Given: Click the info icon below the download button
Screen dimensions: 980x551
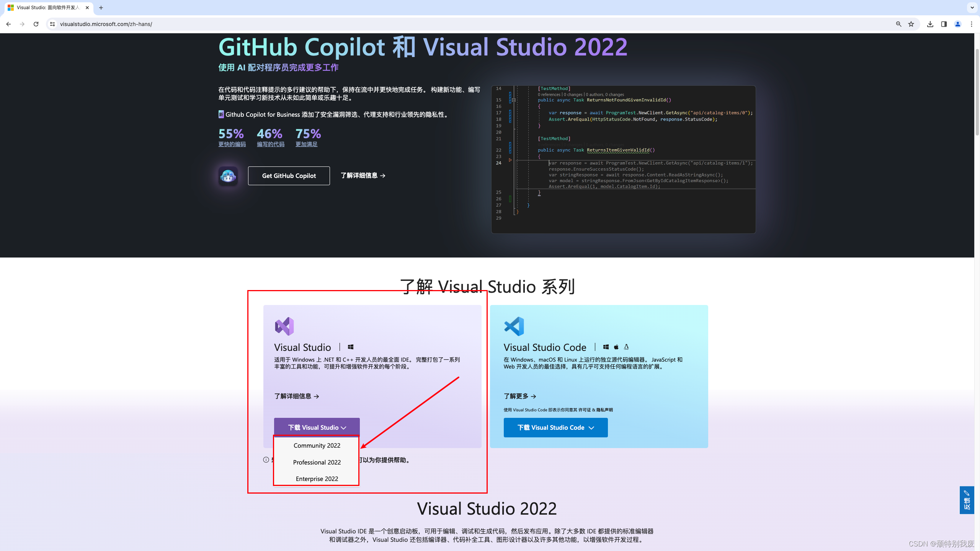Looking at the screenshot, I should point(266,460).
